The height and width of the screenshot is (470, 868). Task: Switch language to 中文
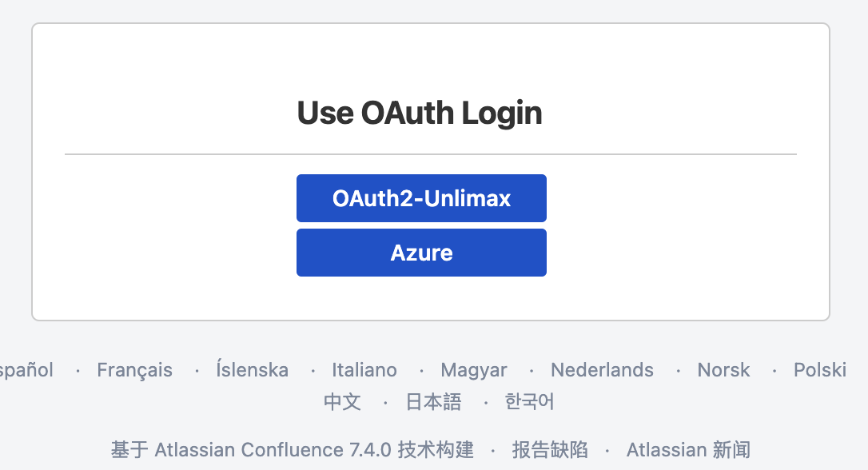click(x=342, y=401)
